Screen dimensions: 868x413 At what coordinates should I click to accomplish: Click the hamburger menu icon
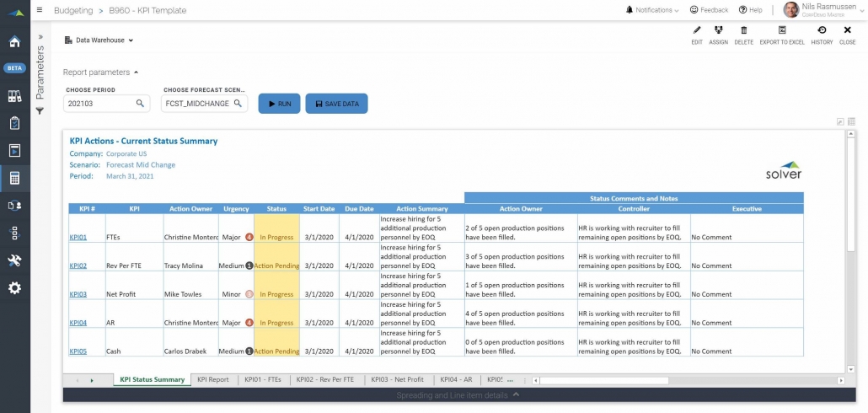coord(40,10)
